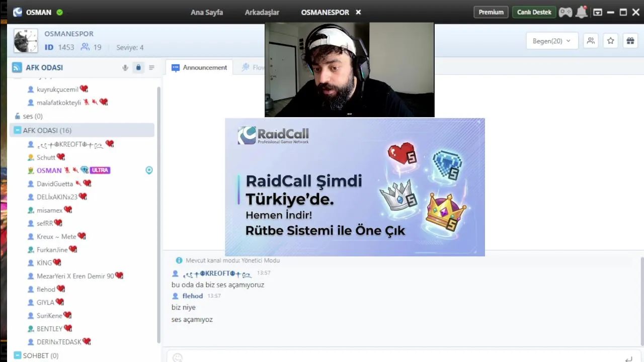This screenshot has width=644, height=362.
Task: Open flehod's name in chat
Action: pos(192,296)
